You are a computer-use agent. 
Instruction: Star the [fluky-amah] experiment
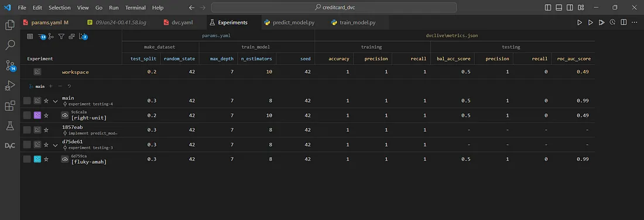[46, 159]
